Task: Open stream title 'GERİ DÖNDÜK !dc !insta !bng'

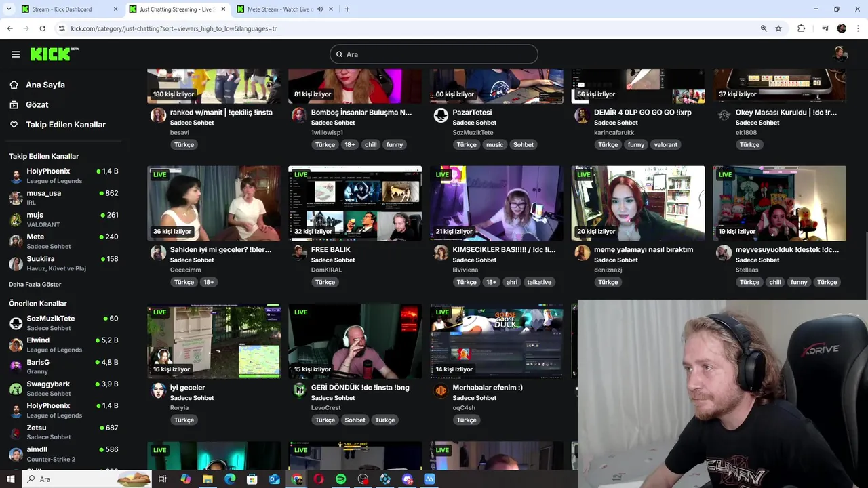Action: pos(360,388)
